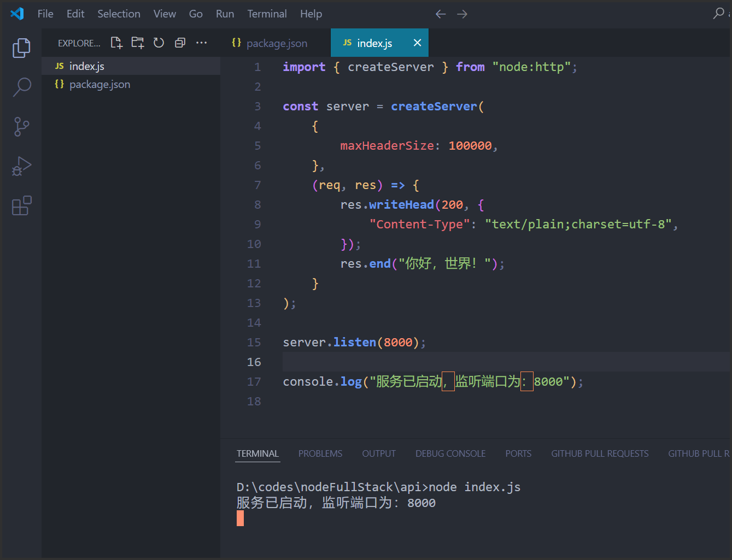The image size is (732, 560).
Task: Switch to the package.json editor tab
Action: (x=276, y=43)
